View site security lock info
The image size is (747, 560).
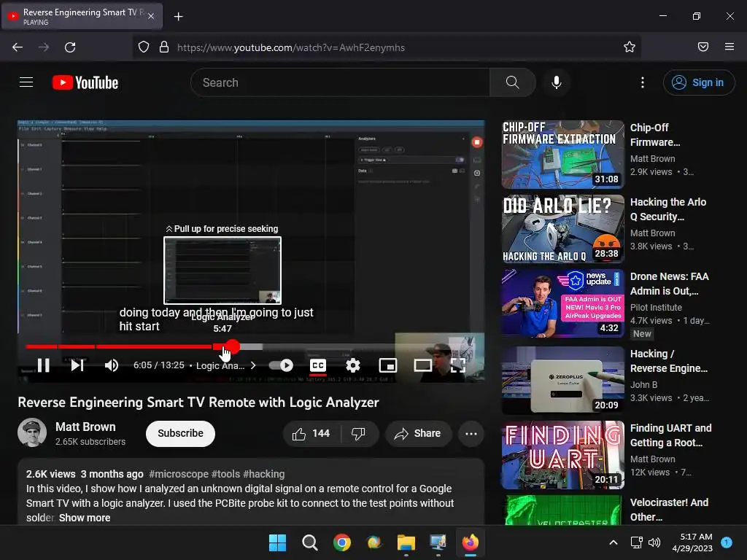tap(164, 47)
